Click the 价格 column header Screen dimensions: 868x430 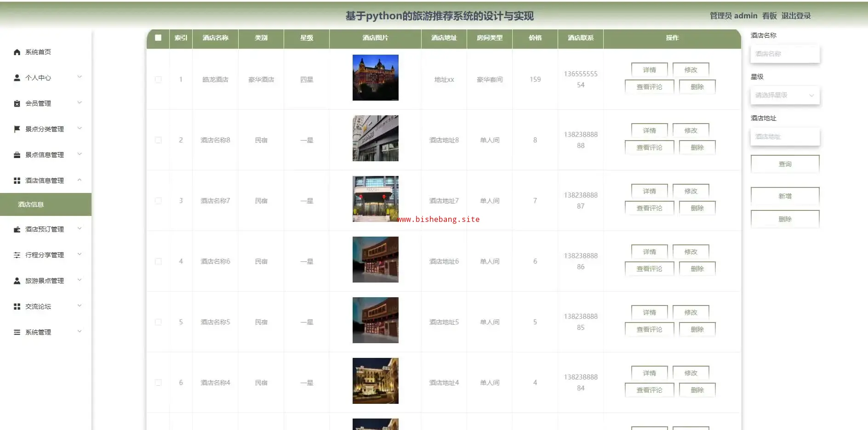(535, 38)
